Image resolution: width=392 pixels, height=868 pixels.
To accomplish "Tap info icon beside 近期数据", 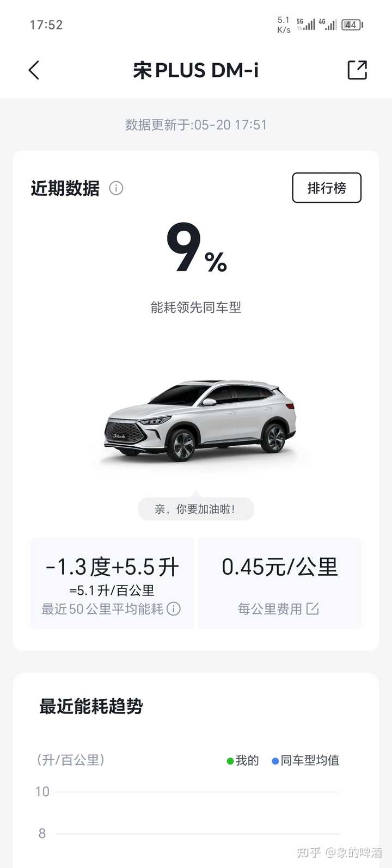I will point(116,188).
